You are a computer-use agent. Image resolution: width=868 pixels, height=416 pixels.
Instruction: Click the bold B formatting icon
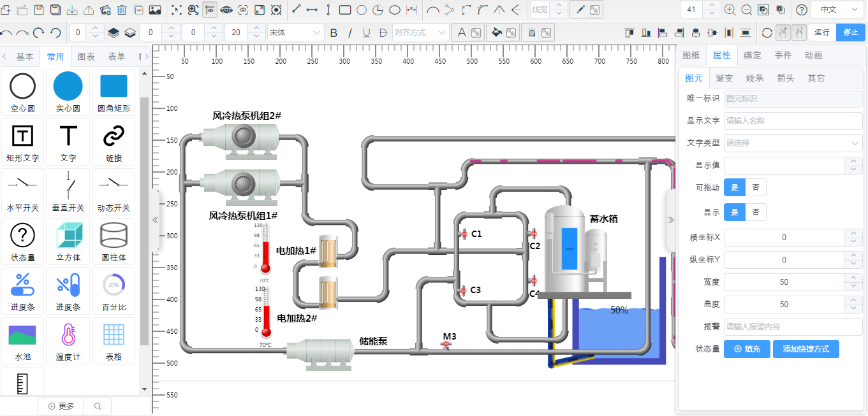(x=333, y=32)
